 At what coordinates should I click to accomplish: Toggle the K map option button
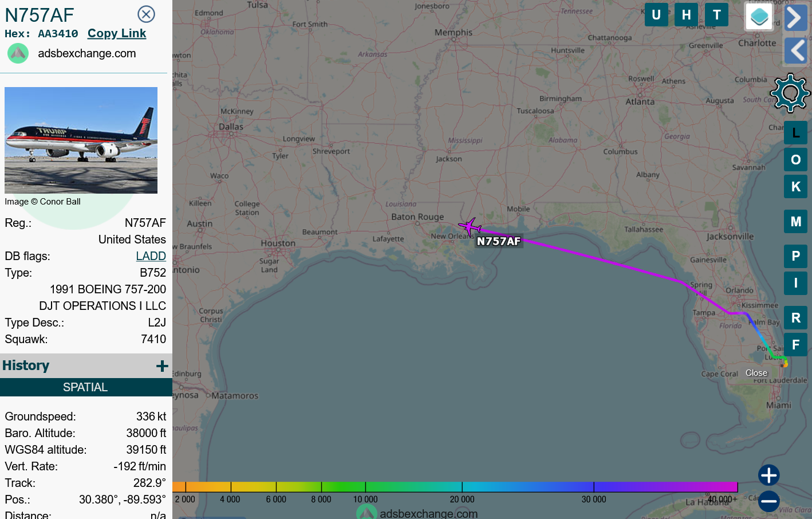click(795, 187)
